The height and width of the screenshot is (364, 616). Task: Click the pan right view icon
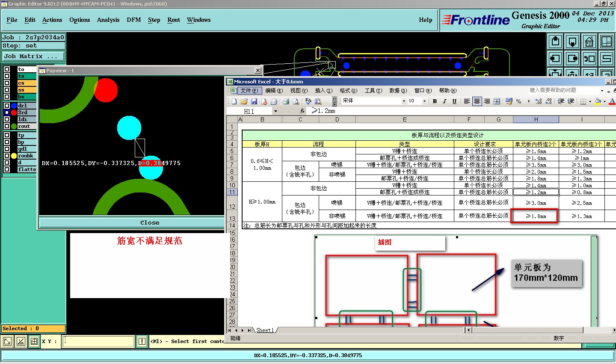(x=572, y=59)
